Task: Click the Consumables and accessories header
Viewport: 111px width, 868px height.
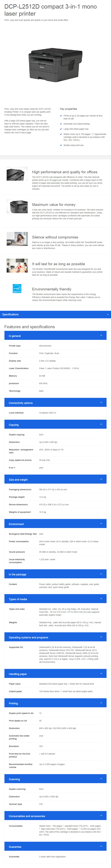Action: [55, 816]
